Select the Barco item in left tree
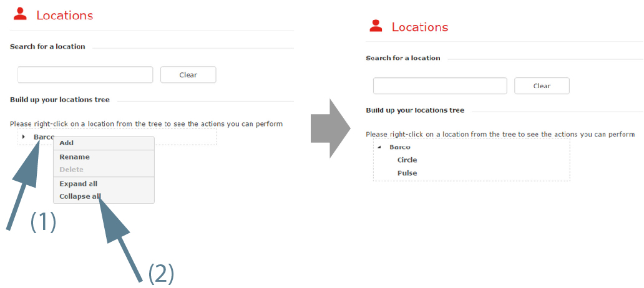Image resolution: width=644 pixels, height=288 pixels. pos(44,137)
